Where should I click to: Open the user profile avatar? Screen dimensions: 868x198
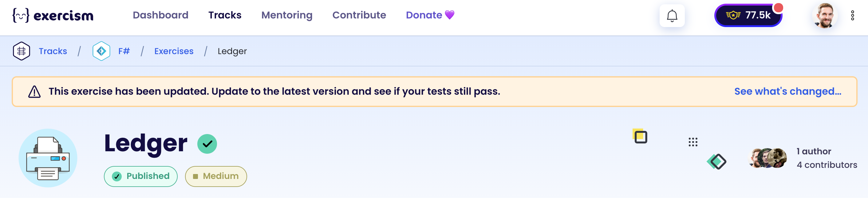(824, 15)
